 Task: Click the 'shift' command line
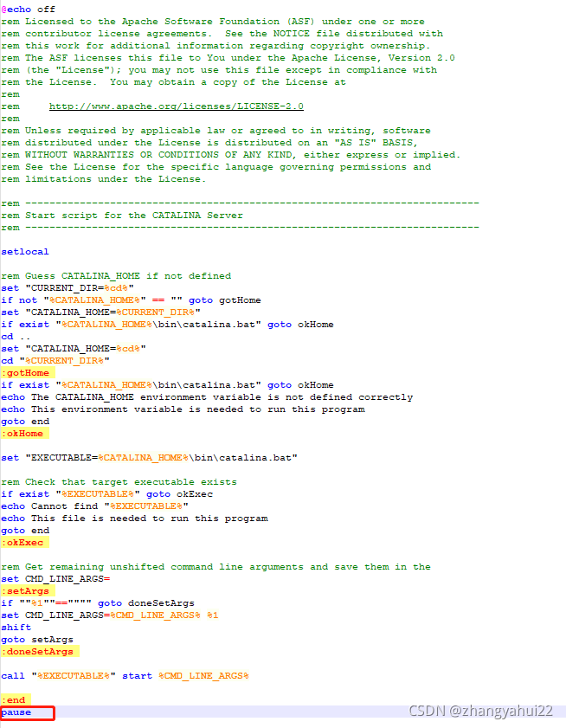pyautogui.click(x=16, y=628)
